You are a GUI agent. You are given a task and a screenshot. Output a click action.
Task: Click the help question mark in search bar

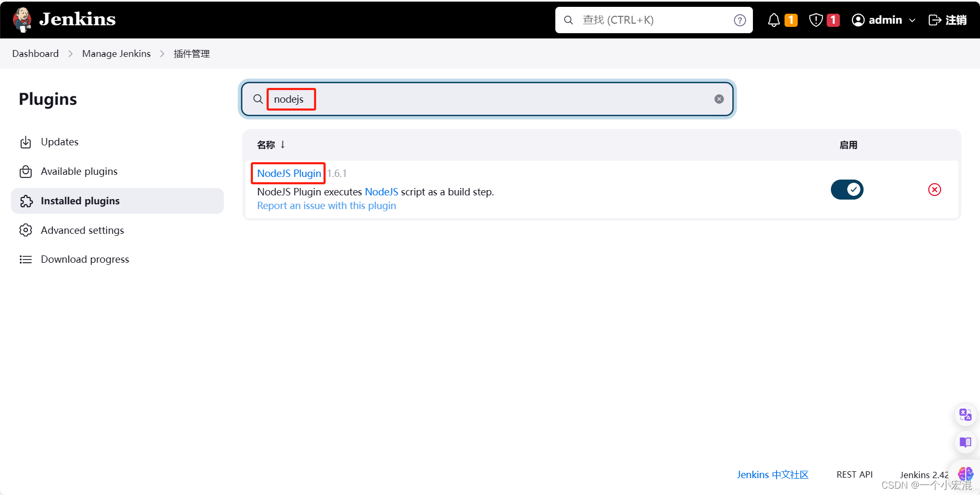(740, 19)
